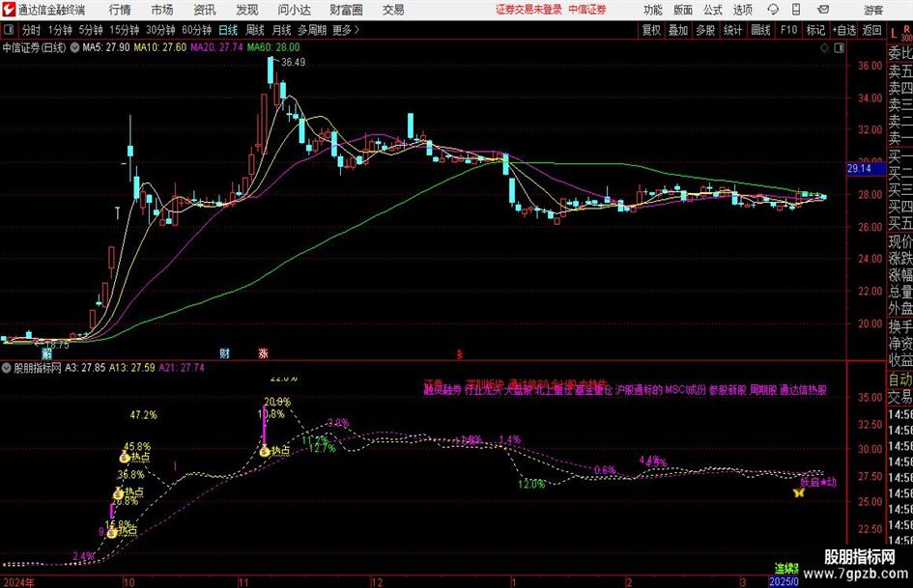The width and height of the screenshot is (913, 588).
Task: Open the 版面 menu
Action: pos(683,10)
